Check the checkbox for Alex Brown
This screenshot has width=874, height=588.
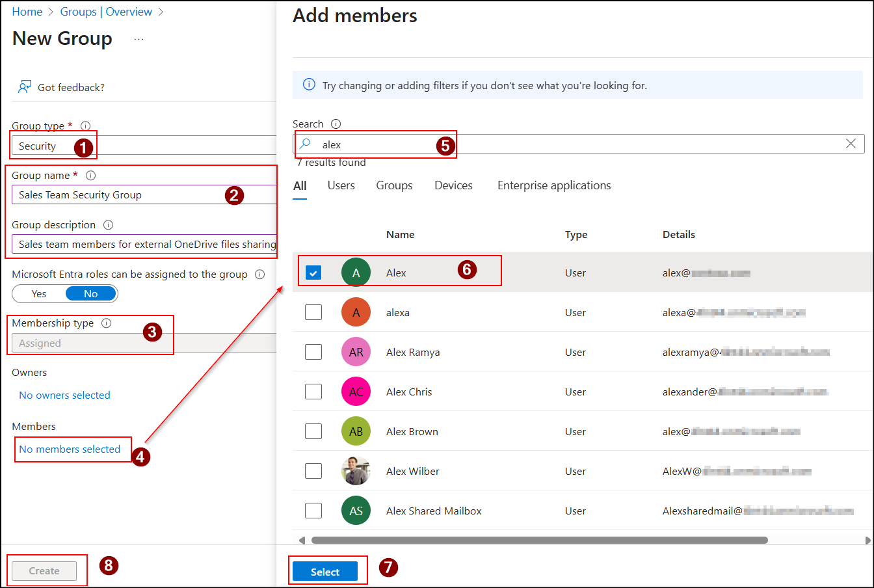pyautogui.click(x=313, y=431)
